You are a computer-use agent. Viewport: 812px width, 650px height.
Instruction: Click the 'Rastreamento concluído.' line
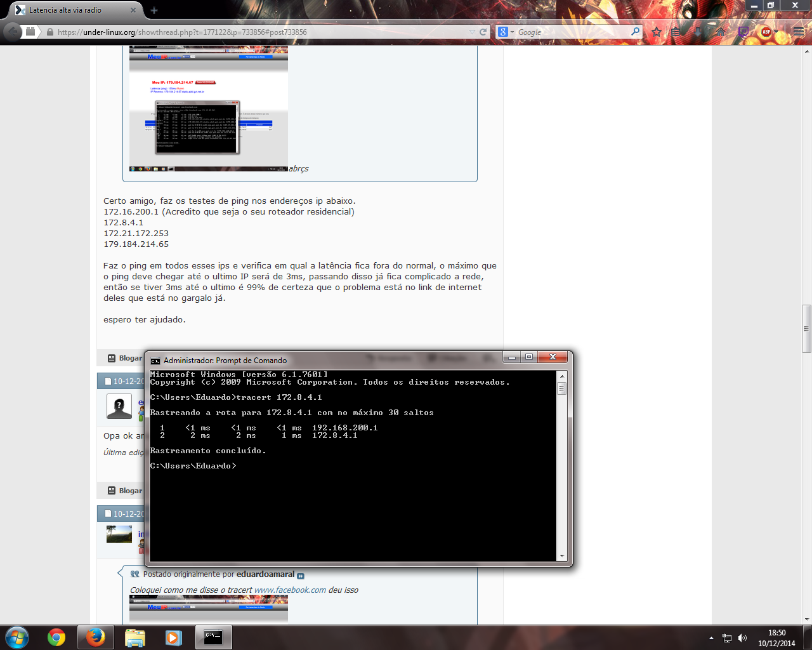(x=208, y=451)
